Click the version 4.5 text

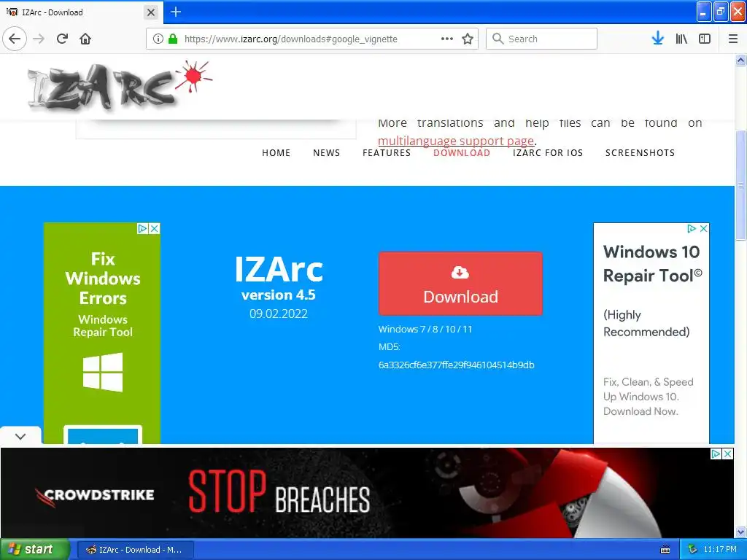[x=278, y=295]
